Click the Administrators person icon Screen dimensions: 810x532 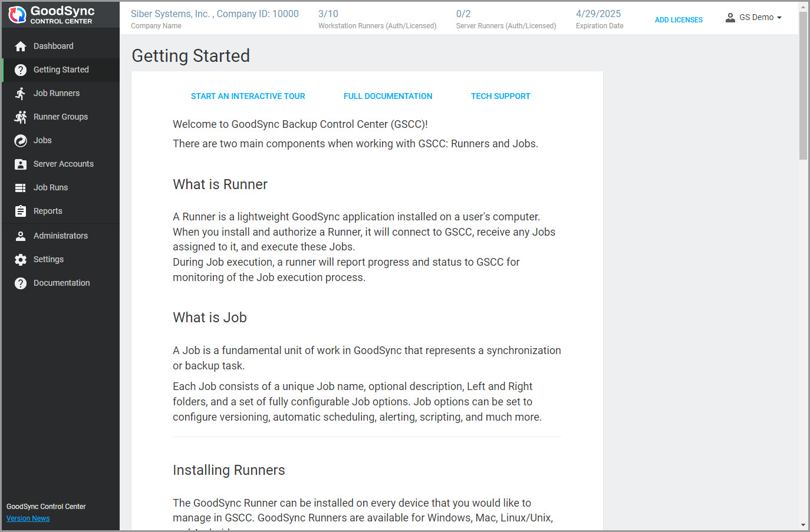21,236
